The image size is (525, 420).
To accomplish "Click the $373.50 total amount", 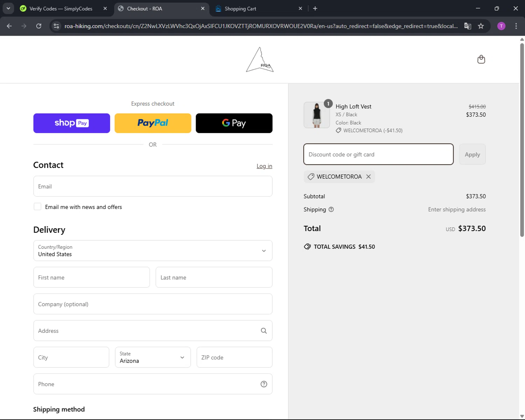I will [x=472, y=229].
